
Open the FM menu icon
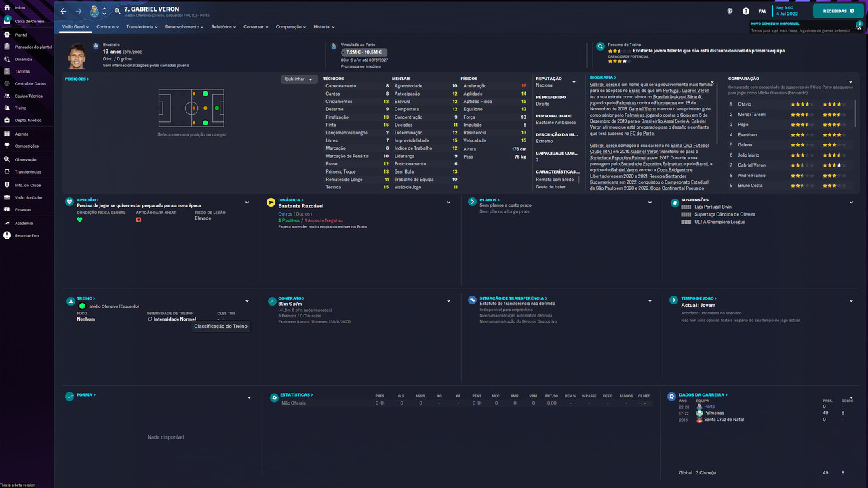(x=762, y=11)
